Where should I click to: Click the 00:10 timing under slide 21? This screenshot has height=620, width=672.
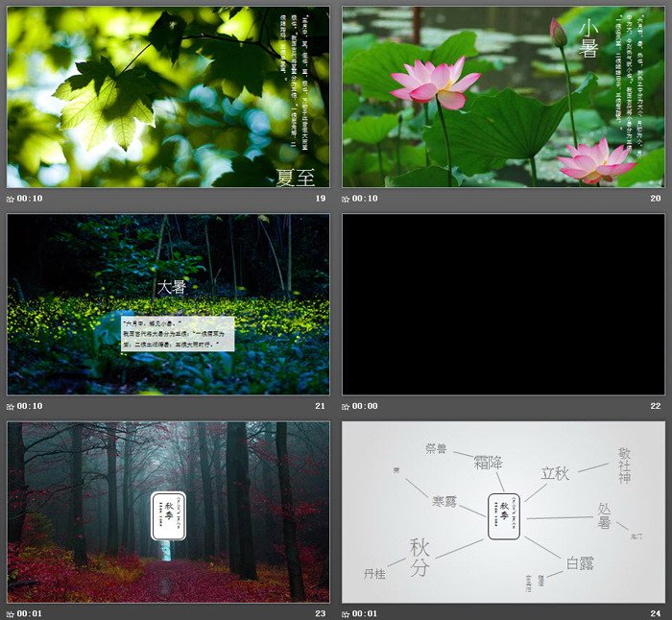[30, 406]
